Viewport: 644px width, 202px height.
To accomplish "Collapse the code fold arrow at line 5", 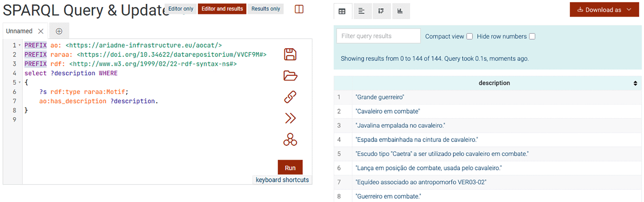I will (20, 82).
